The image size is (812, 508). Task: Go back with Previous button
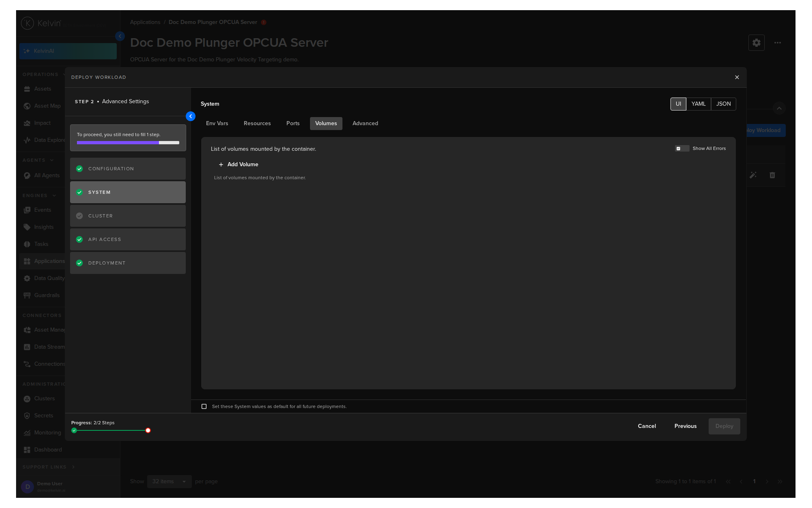(x=685, y=426)
